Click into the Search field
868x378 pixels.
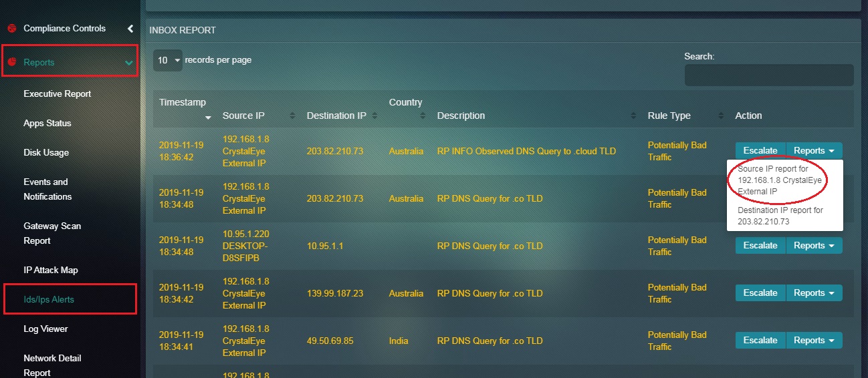[x=769, y=75]
